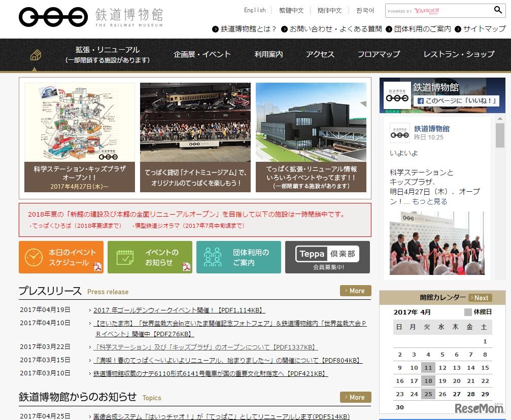This screenshot has height=420, width=511.
Task: Expand Press release with More button
Action: pyautogui.click(x=355, y=291)
